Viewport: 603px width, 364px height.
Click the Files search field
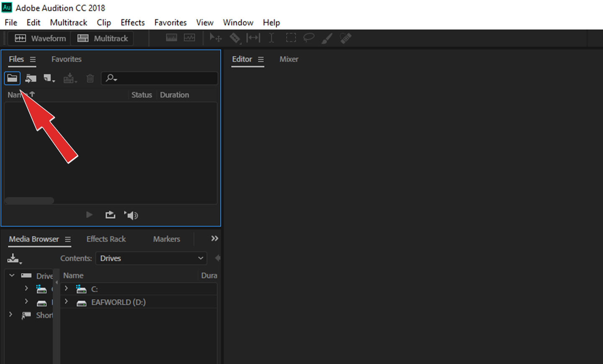[160, 78]
